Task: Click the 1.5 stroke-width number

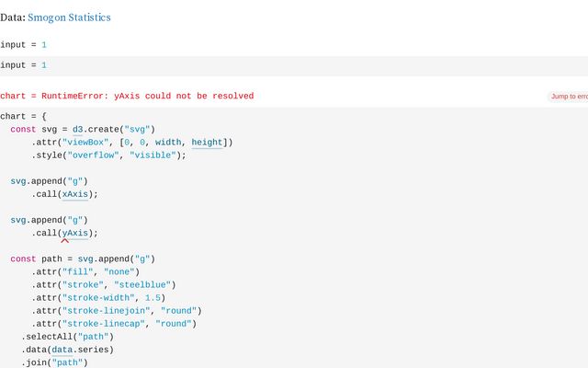Action: 153,298
